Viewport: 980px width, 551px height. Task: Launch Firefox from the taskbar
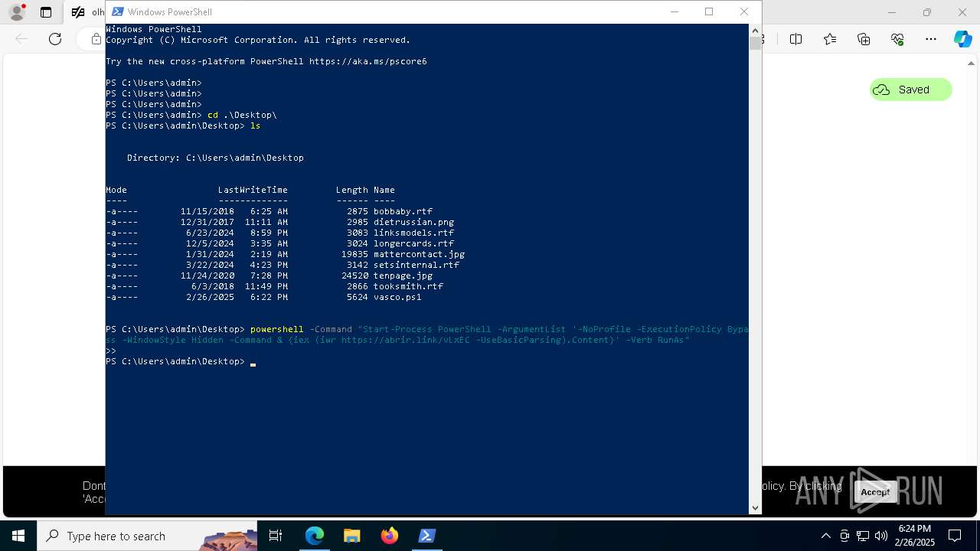tap(389, 536)
